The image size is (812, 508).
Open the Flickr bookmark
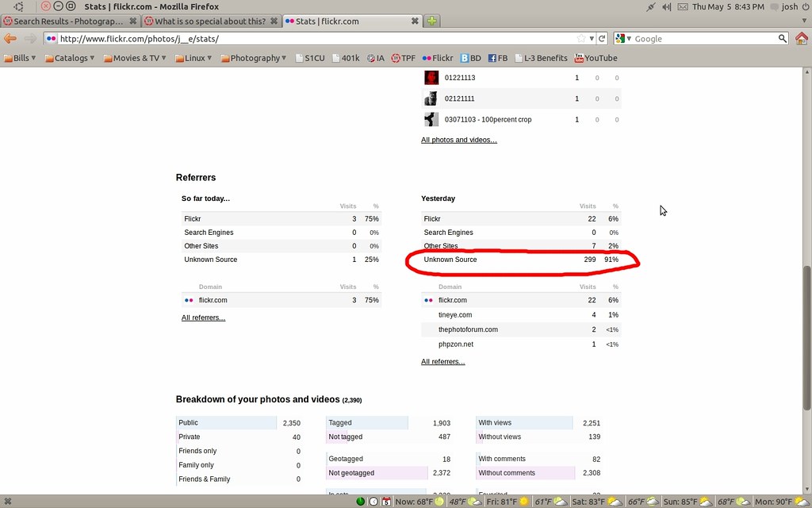point(438,58)
